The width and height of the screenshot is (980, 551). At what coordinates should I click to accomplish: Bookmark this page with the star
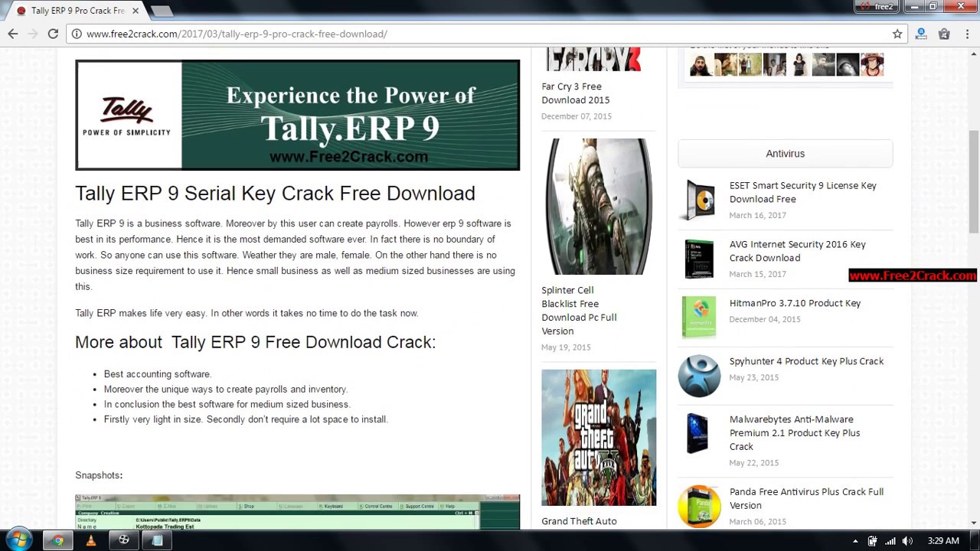(x=897, y=34)
